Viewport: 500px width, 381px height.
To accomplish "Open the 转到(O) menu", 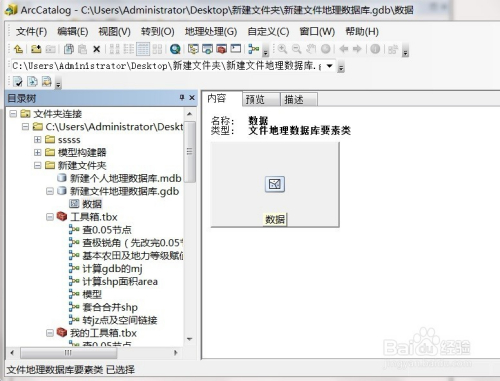I will pos(158,32).
